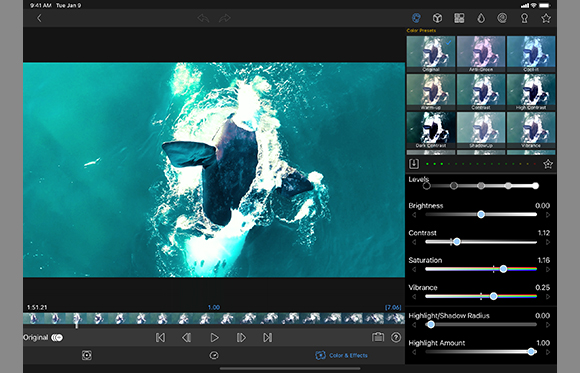This screenshot has height=373, width=580.
Task: Select the white point Levels handle
Action: click(x=535, y=186)
